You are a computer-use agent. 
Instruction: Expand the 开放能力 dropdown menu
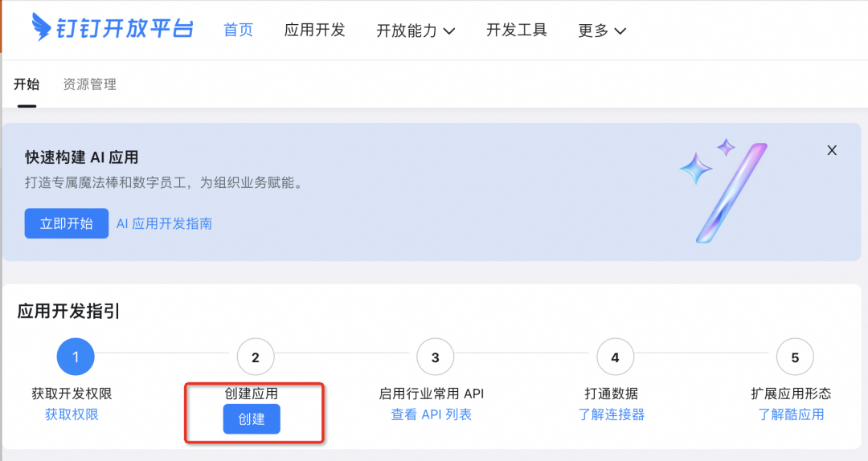point(416,31)
